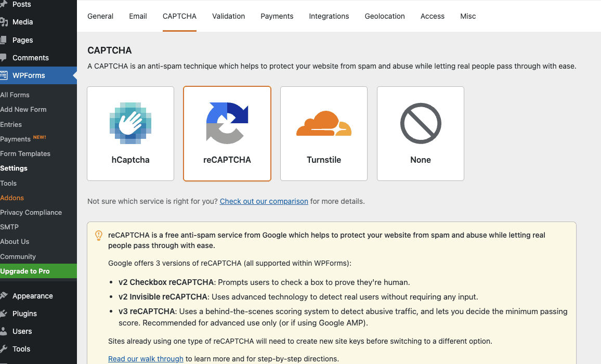Open Privacy Compliance submenu item
Image resolution: width=601 pixels, height=364 pixels.
31,213
